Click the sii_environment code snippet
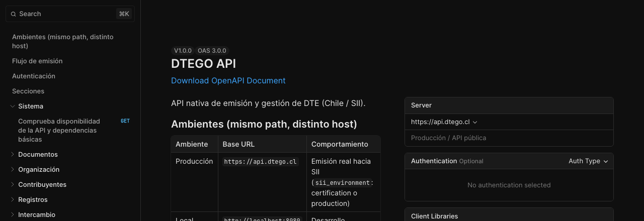Image resolution: width=644 pixels, height=221 pixels. (342, 183)
